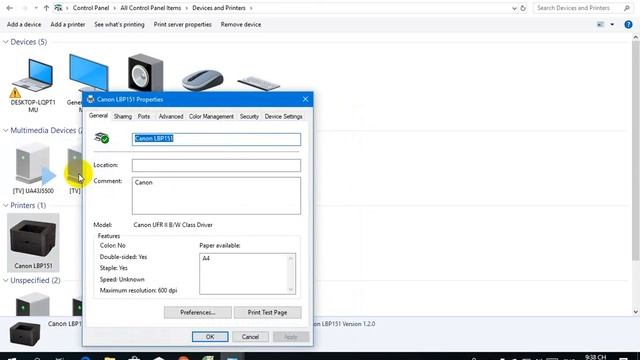Click the help question mark icon
This screenshot has width=640, height=360.
click(628, 24)
